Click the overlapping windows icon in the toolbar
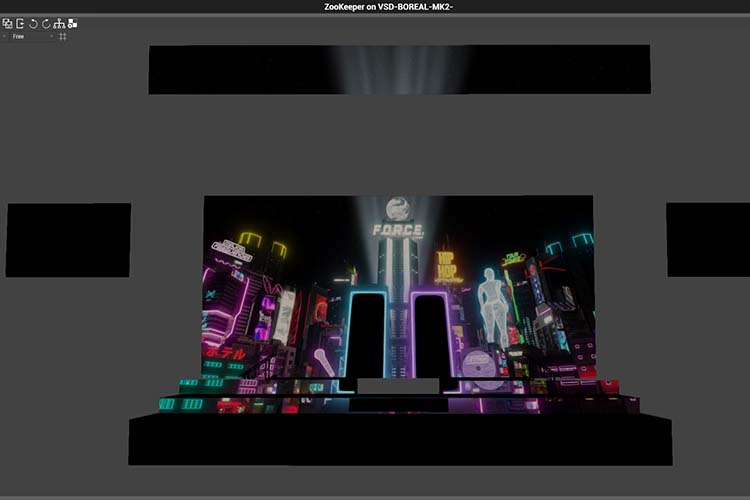 [x=7, y=23]
